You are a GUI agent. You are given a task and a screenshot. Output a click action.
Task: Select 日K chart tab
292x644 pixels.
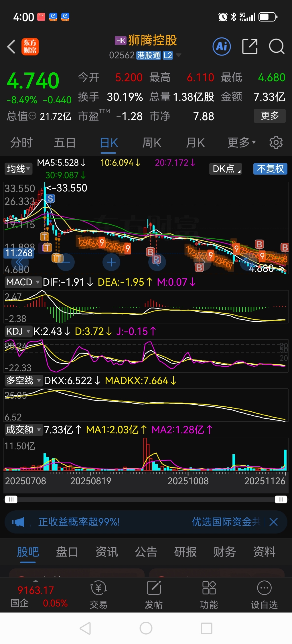point(109,142)
